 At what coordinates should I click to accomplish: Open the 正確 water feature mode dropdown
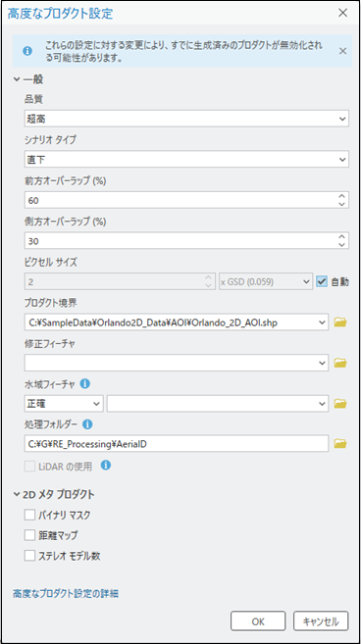click(x=64, y=404)
